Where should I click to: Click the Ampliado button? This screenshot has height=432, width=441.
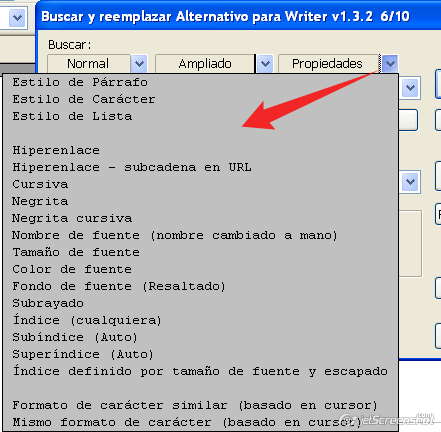pyautogui.click(x=205, y=63)
